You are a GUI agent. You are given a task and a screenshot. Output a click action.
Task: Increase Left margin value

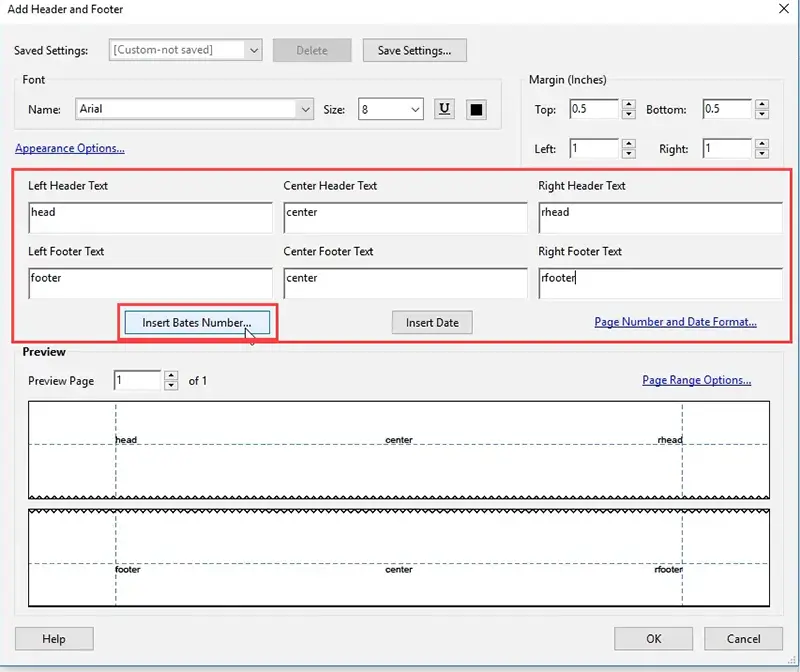point(629,143)
